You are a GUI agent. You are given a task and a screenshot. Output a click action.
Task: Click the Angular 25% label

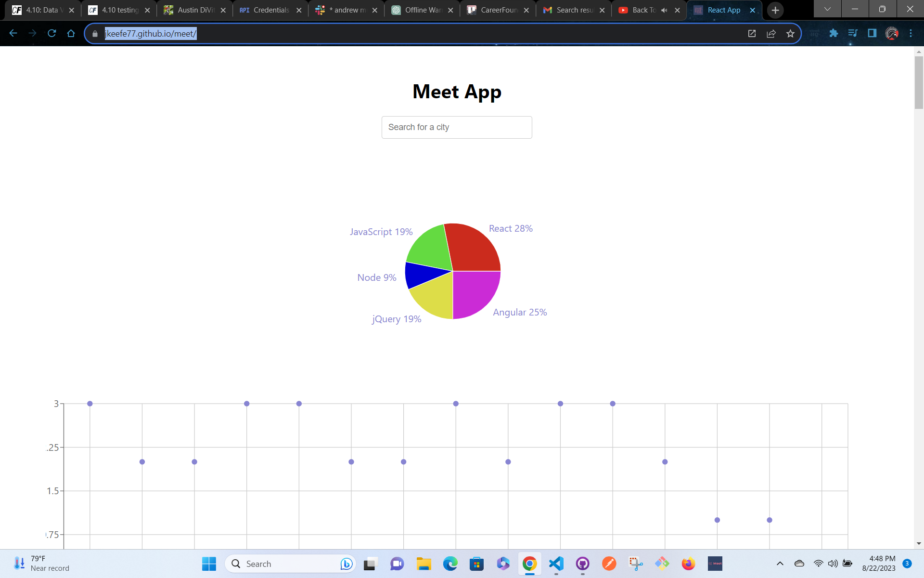coord(520,312)
